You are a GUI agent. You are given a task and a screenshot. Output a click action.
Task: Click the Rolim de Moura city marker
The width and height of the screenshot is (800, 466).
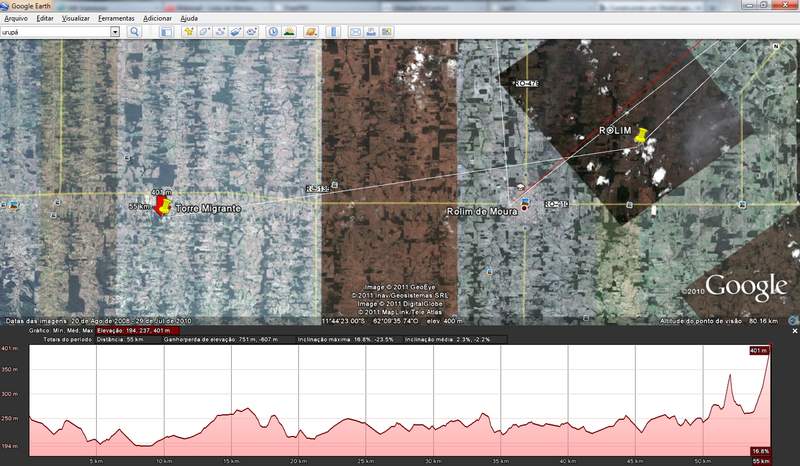coord(524,208)
